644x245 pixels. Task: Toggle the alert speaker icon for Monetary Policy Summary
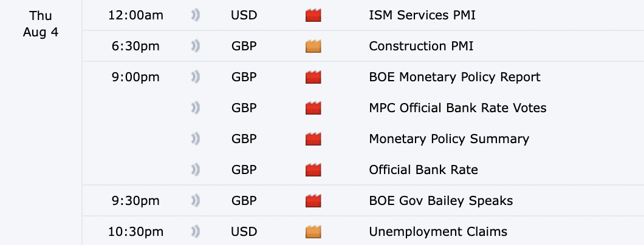(x=195, y=139)
